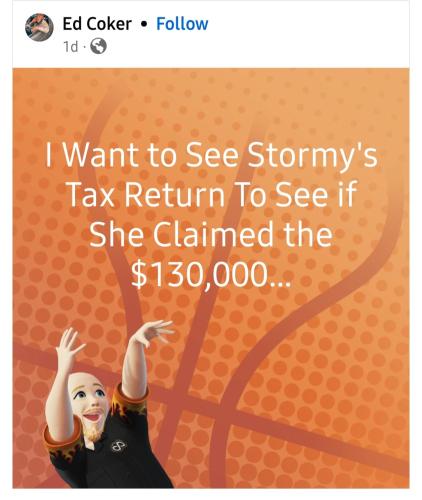The image size is (422, 500).
Task: Open Ed Coker's profile picture
Action: click(x=39, y=27)
